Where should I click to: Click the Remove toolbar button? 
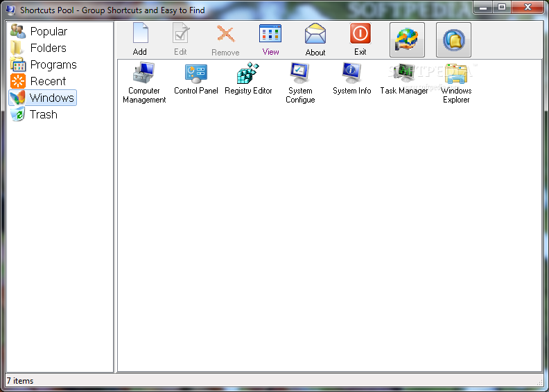pyautogui.click(x=225, y=39)
